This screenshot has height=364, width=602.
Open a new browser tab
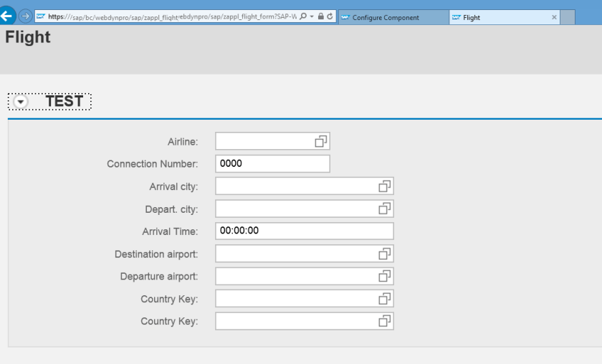pos(568,17)
